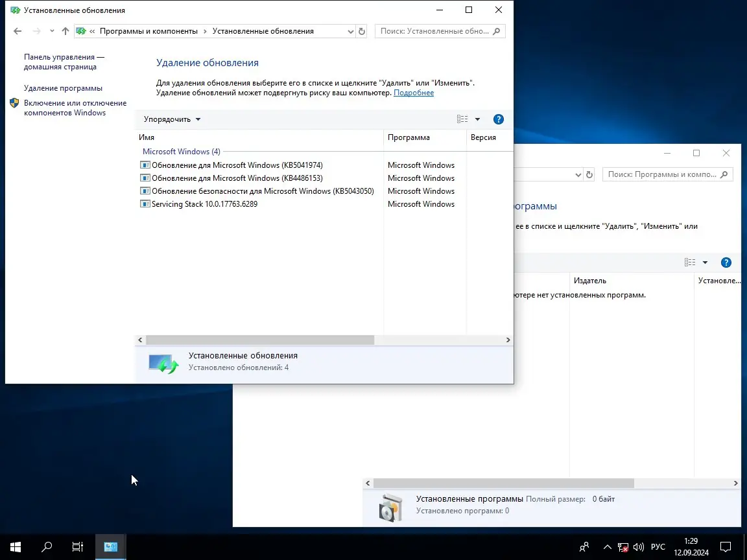Viewport: 747px width, 560px height.
Task: Open Панель управления — домашняя страница link
Action: point(64,62)
